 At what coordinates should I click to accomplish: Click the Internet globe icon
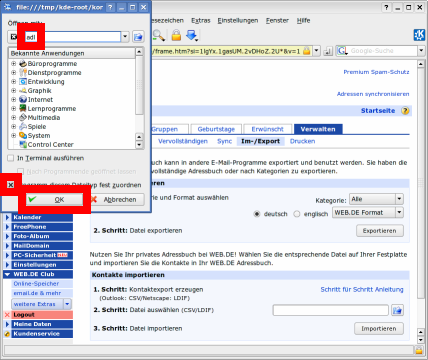23,99
